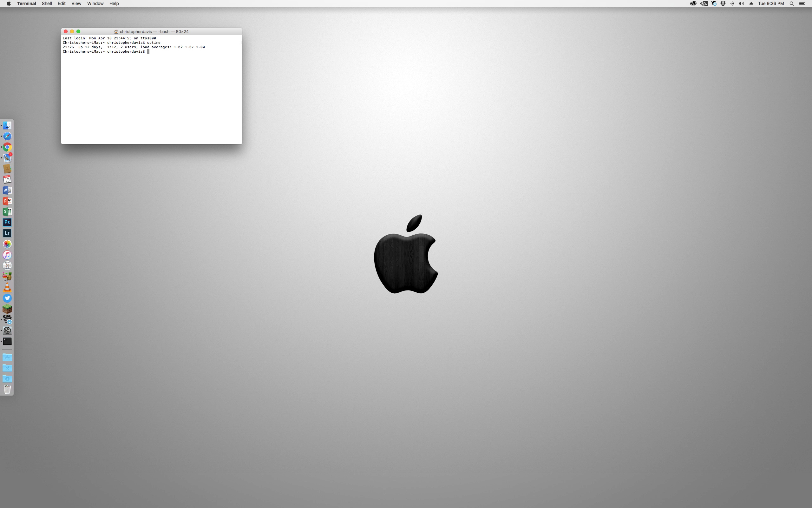The width and height of the screenshot is (812, 508).
Task: Open the Terminal application menu
Action: 27,3
